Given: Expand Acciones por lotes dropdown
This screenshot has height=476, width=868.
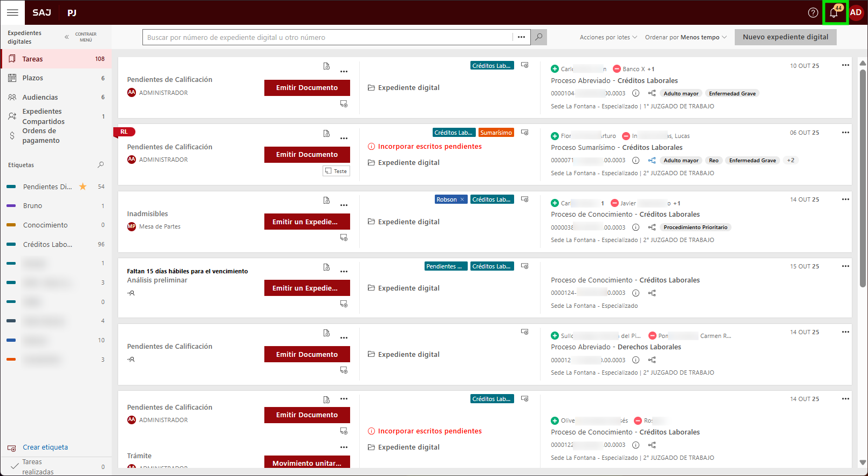Looking at the screenshot, I should 608,37.
